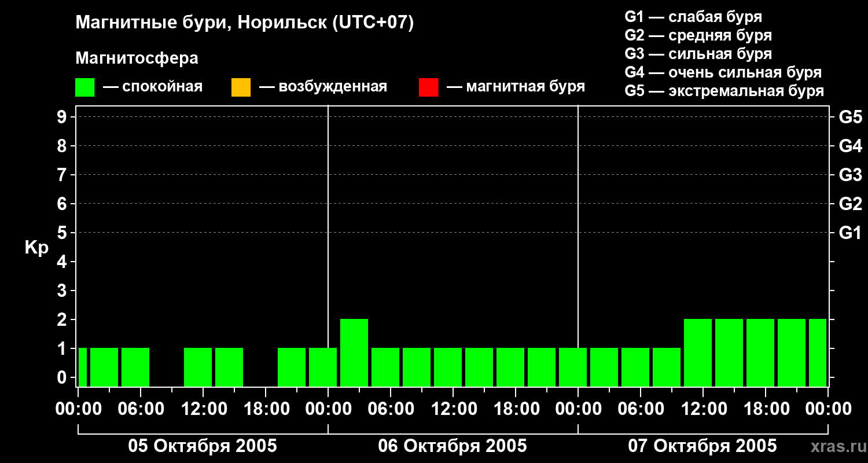The height and width of the screenshot is (463, 868).
Task: Click the lone Kp 2 bar on 06 Октября
Action: [x=354, y=352]
